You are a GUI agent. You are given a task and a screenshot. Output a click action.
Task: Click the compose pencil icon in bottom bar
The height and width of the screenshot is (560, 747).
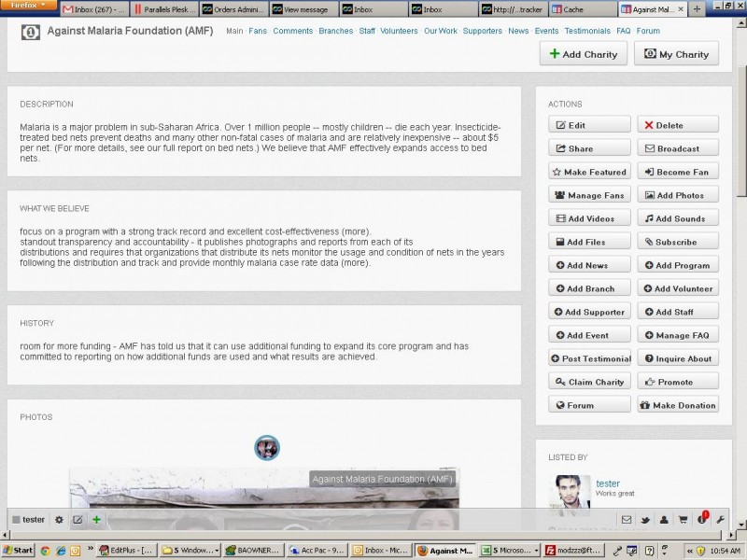(78, 520)
